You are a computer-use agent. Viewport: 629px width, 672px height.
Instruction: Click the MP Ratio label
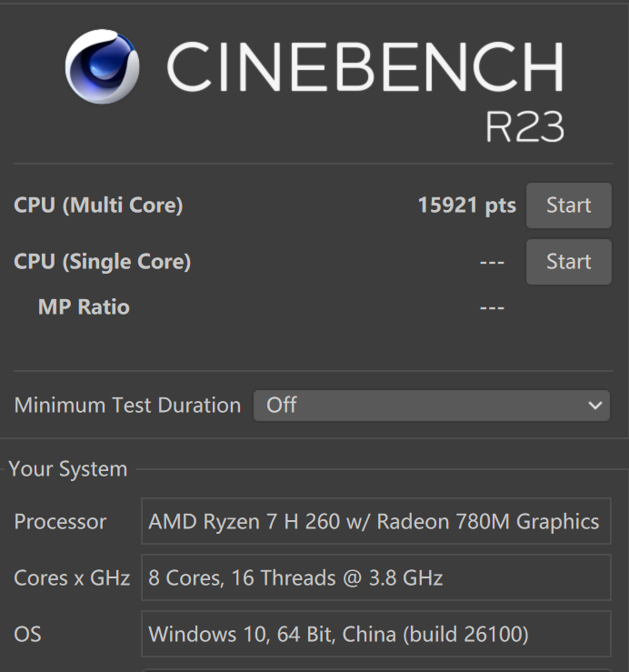click(84, 307)
